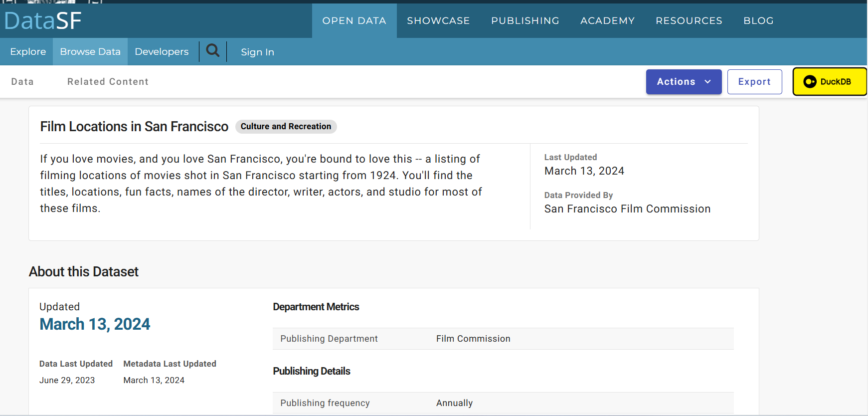Click the DuckDB logo button
Viewport: 868px width, 416px height.
(829, 82)
